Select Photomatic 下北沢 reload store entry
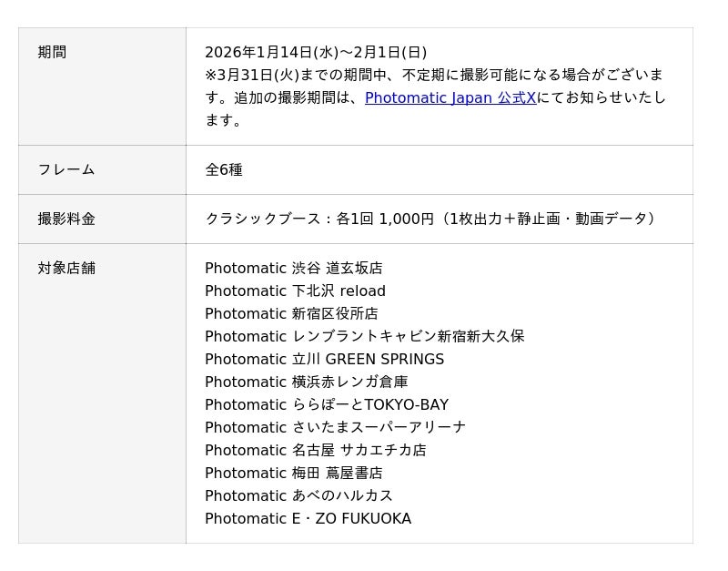Image resolution: width=728 pixels, height=571 pixels. tap(295, 291)
